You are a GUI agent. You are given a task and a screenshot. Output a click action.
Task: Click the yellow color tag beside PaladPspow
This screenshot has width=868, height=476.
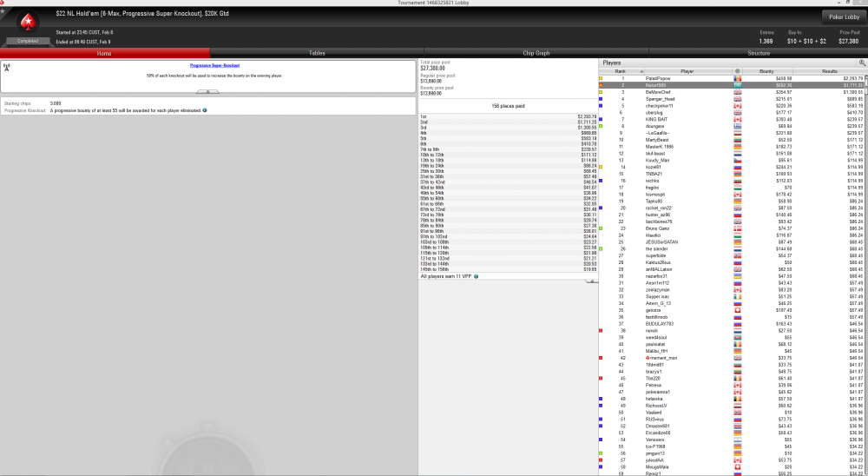click(x=601, y=78)
